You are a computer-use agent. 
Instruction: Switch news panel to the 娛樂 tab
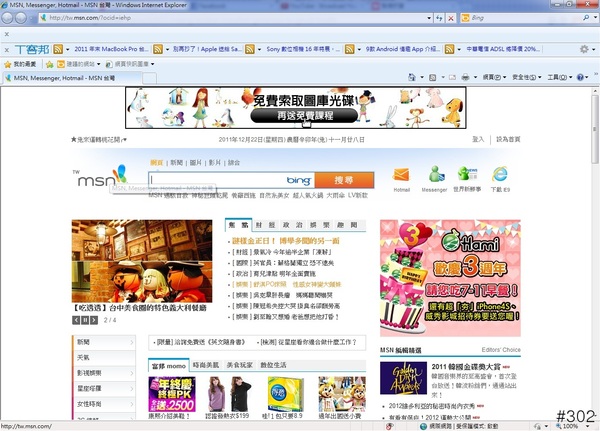320,225
